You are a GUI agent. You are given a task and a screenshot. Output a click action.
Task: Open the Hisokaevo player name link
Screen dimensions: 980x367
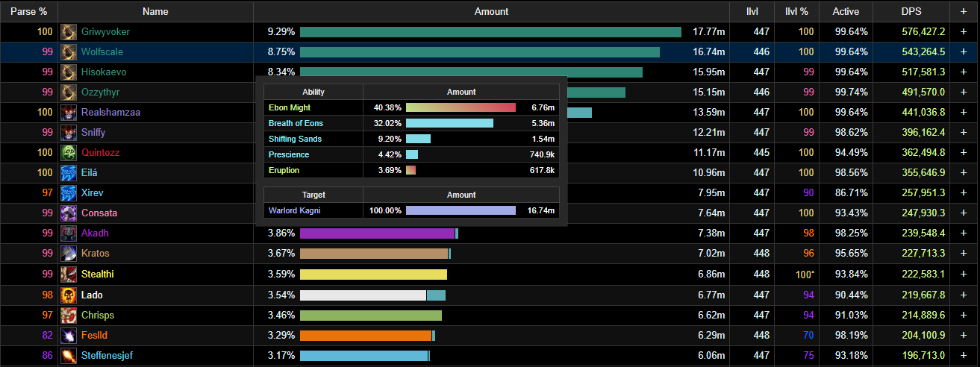pos(104,72)
